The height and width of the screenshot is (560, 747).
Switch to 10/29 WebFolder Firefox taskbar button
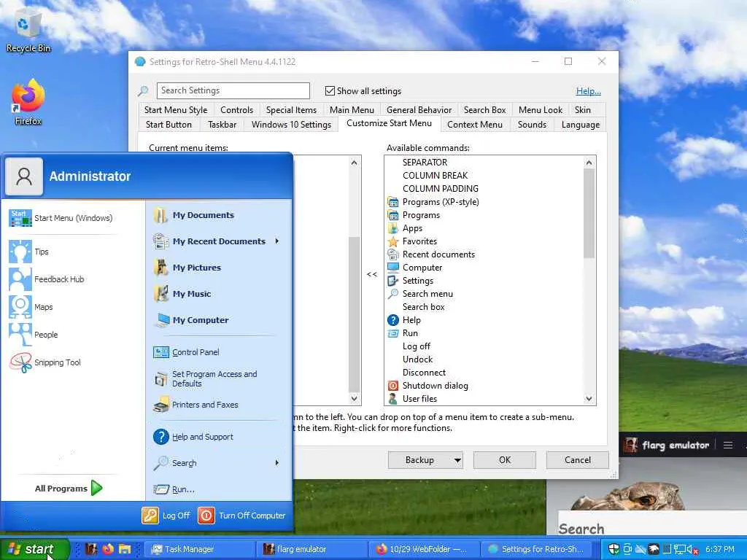point(423,549)
